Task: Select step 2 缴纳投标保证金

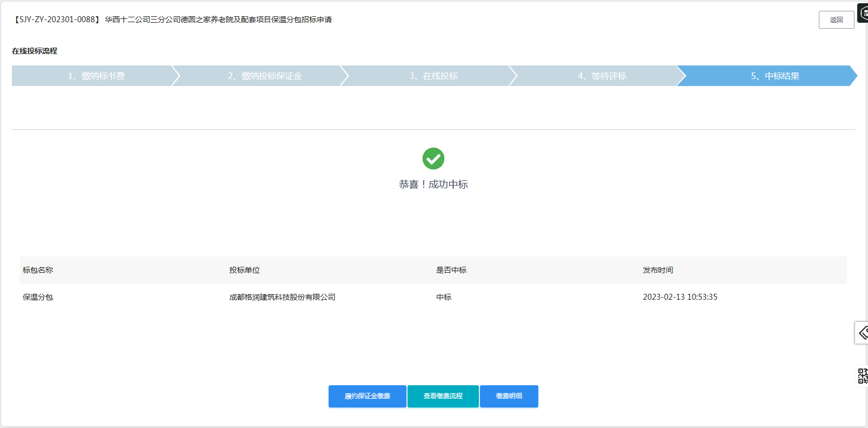Action: click(x=264, y=76)
